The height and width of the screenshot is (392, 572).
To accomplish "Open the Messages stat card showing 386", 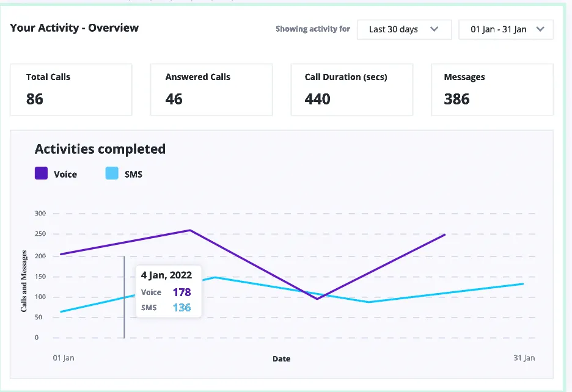I will pos(492,89).
